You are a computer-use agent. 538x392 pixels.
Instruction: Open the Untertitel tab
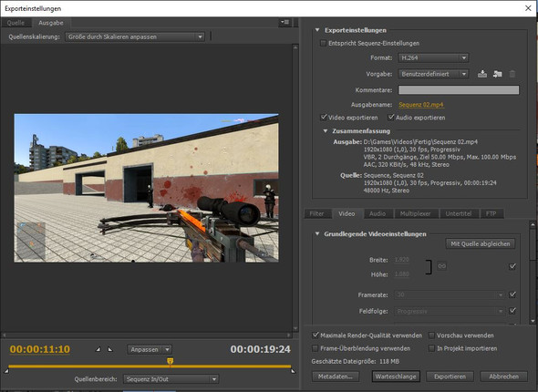[x=459, y=213]
